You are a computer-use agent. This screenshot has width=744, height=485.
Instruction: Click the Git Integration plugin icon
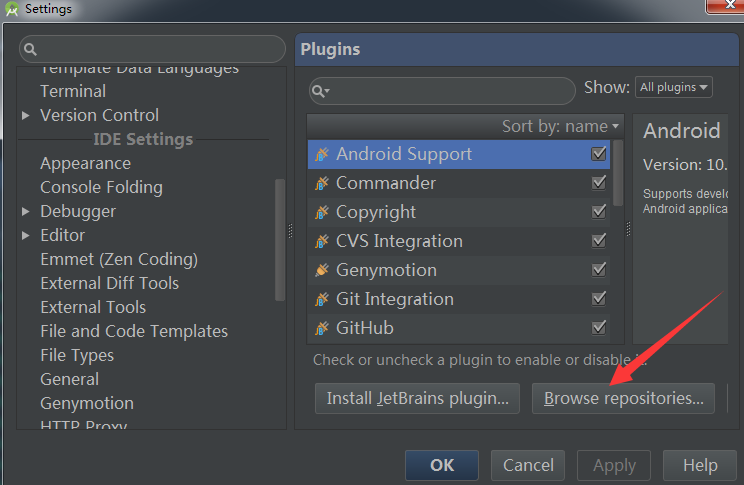click(x=322, y=299)
